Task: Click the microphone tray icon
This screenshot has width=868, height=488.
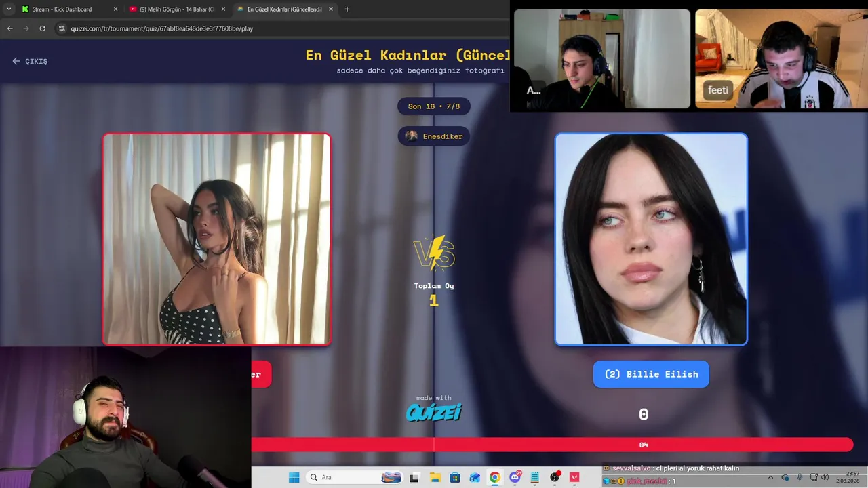Action: [x=800, y=477]
